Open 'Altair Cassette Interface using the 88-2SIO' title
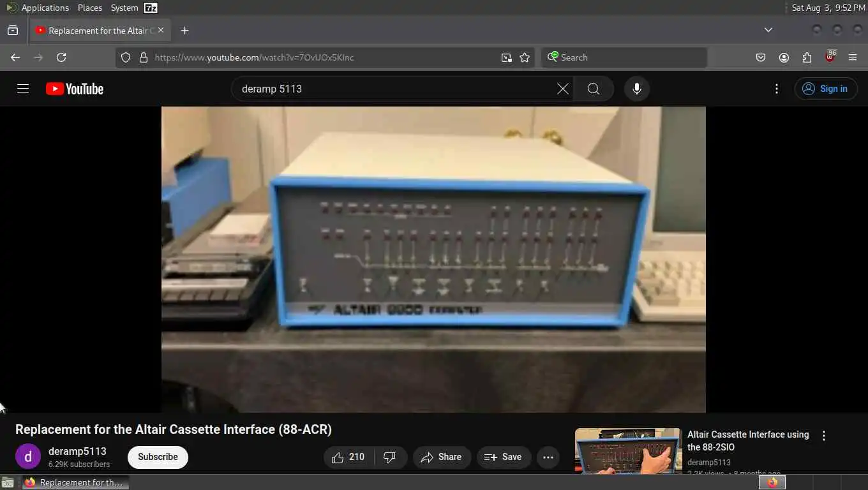Viewport: 868px width, 490px height. tap(748, 441)
